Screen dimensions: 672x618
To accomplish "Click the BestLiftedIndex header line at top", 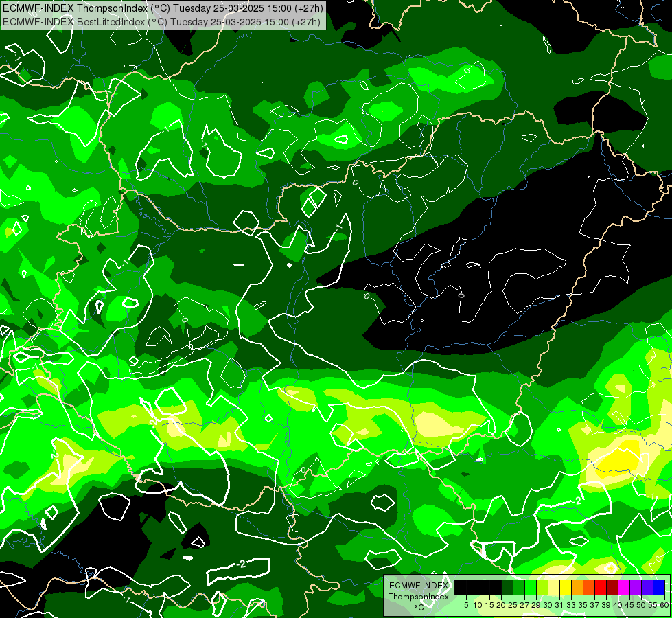I will tap(161, 21).
